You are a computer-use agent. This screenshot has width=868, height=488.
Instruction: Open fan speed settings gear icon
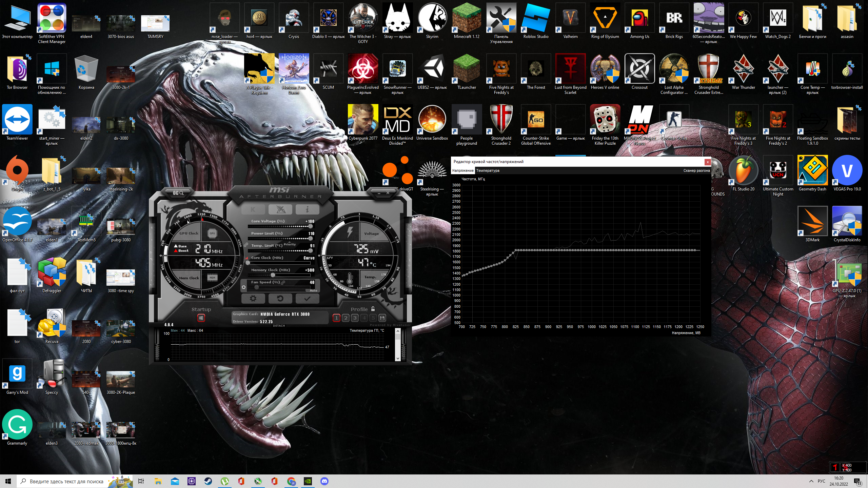click(243, 287)
